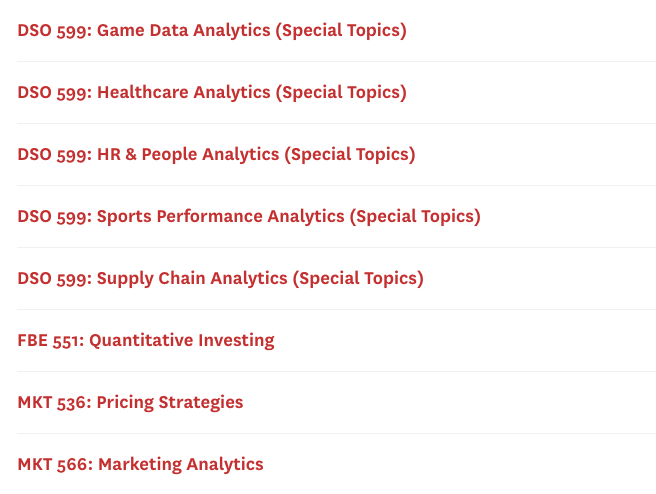Screen dimensions: 656x494
Task: Click the 'MKT 566' course code
Action: point(55,464)
